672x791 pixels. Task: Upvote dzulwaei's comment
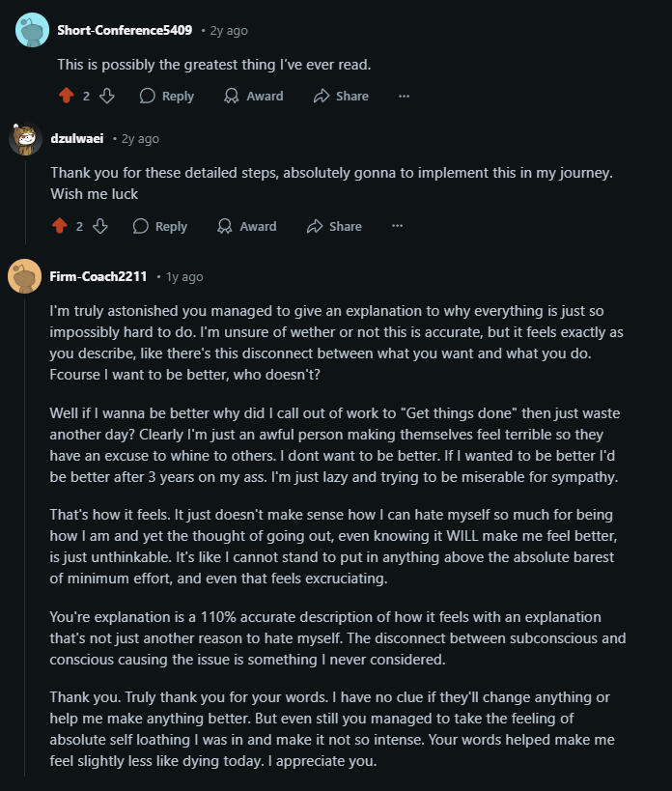(59, 226)
